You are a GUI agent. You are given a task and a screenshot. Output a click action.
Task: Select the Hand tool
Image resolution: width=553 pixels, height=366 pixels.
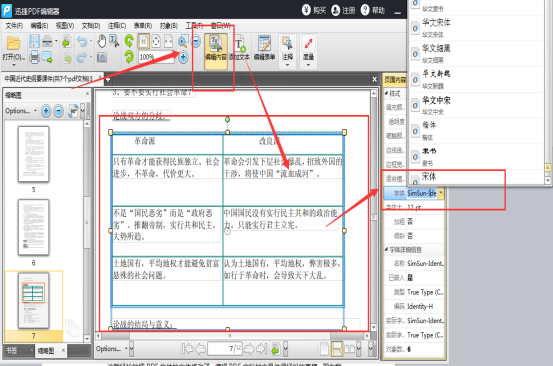point(102,41)
